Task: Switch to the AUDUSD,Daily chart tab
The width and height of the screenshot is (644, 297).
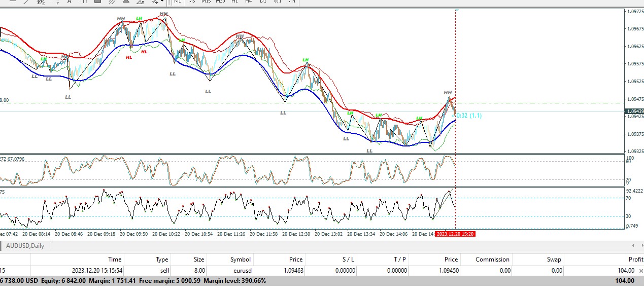Action: coord(25,246)
